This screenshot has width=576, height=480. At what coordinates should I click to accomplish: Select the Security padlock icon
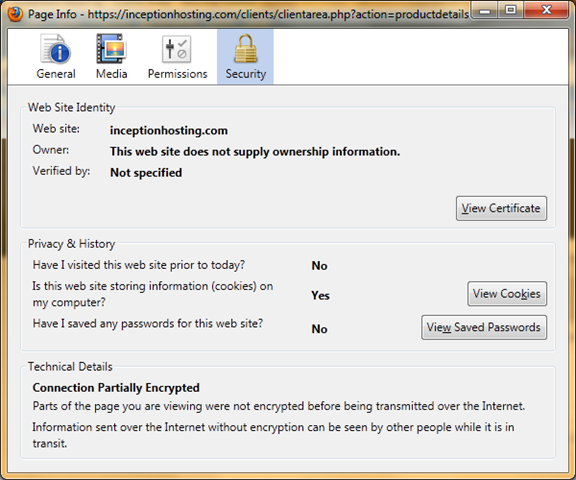point(245,49)
